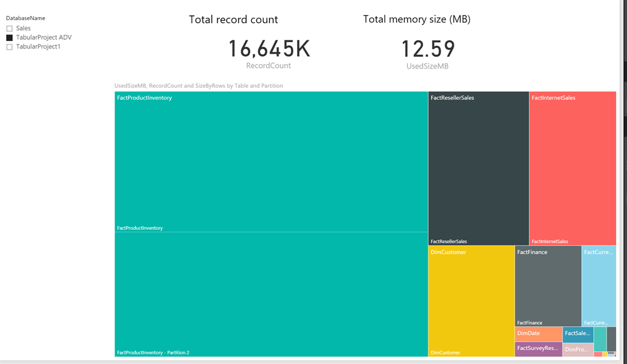Select FactProductInventory - Partition 2 tile
The height and width of the screenshot is (364, 627).
(271, 294)
